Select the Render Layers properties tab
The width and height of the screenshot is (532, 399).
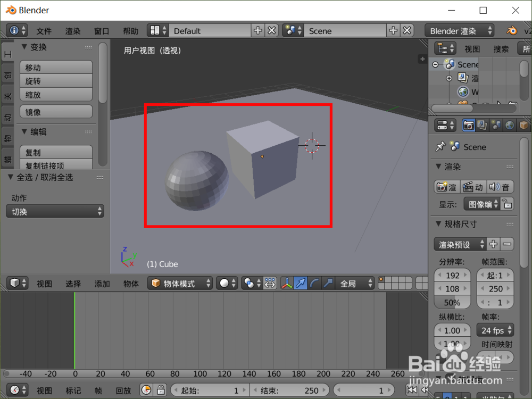[482, 126]
